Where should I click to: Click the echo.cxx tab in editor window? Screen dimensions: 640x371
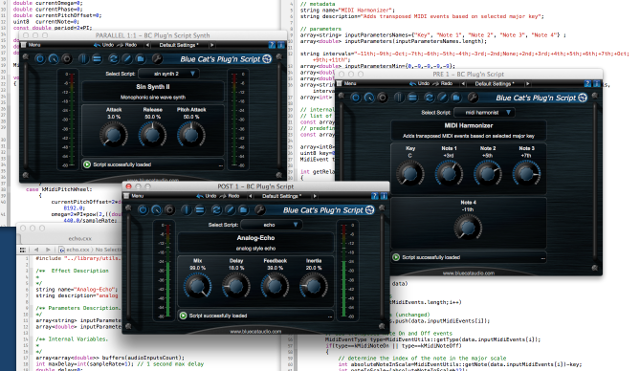coord(80,238)
